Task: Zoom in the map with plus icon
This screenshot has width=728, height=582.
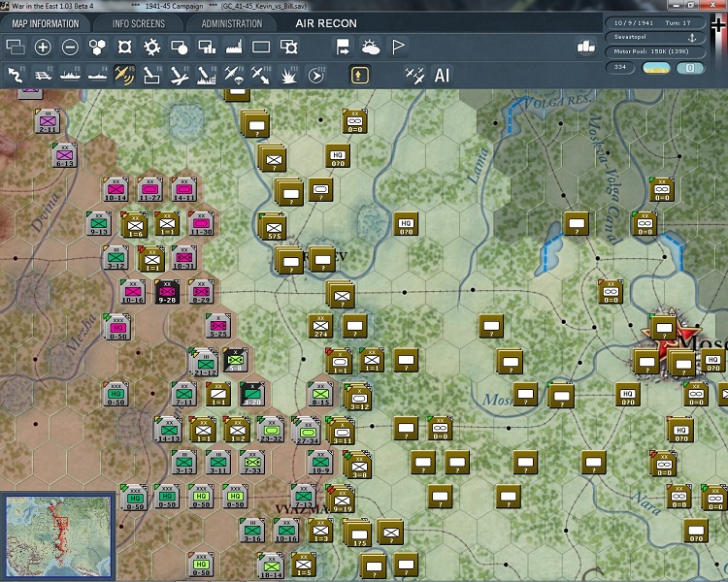Action: tap(43, 47)
